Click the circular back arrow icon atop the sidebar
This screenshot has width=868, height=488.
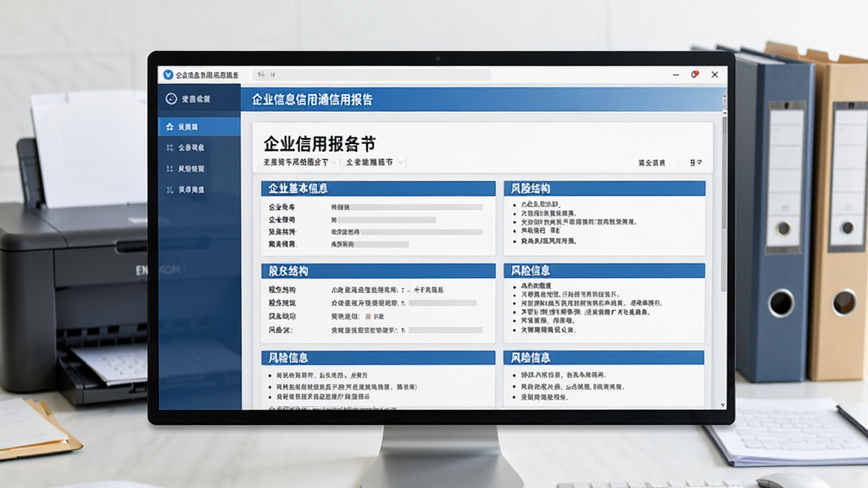[x=171, y=98]
